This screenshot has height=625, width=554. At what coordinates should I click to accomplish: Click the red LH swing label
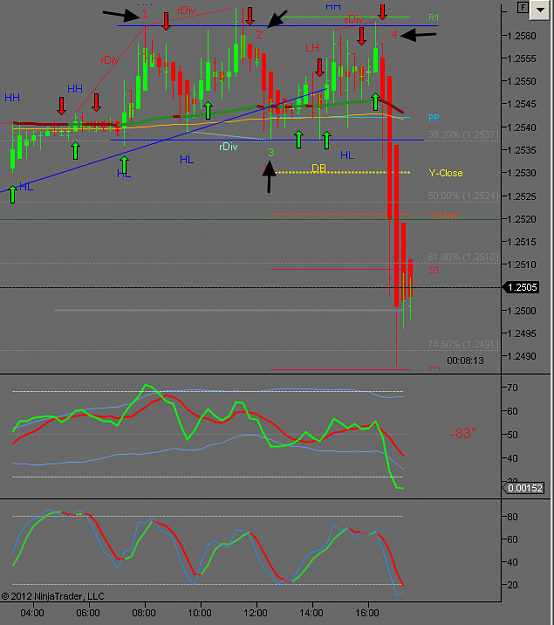click(312, 48)
